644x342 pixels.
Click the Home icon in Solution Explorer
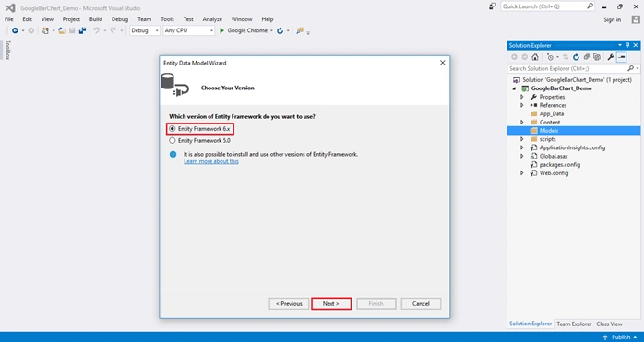[x=535, y=57]
